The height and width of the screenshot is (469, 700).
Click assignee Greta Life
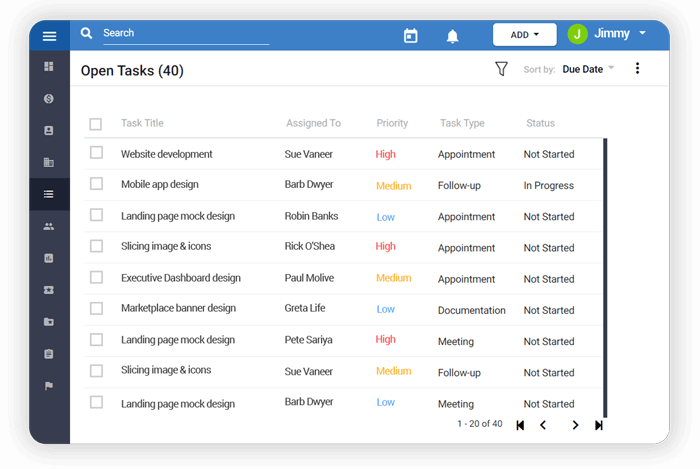(x=305, y=308)
